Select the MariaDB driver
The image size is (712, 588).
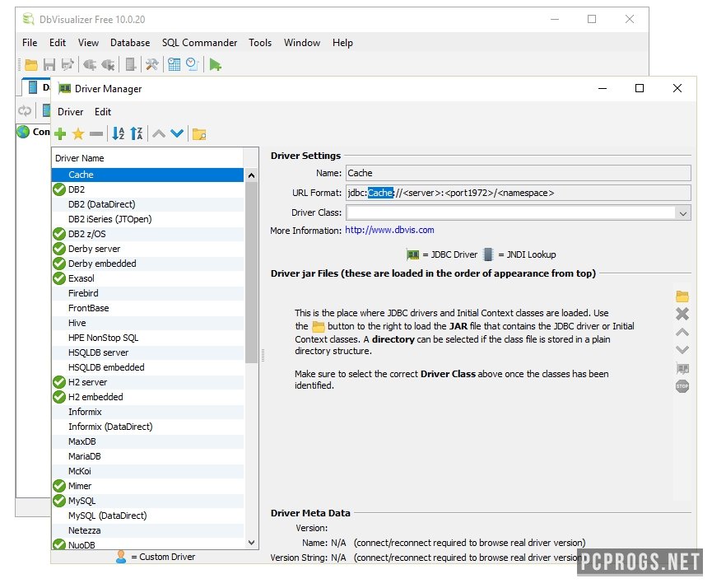pos(147,456)
